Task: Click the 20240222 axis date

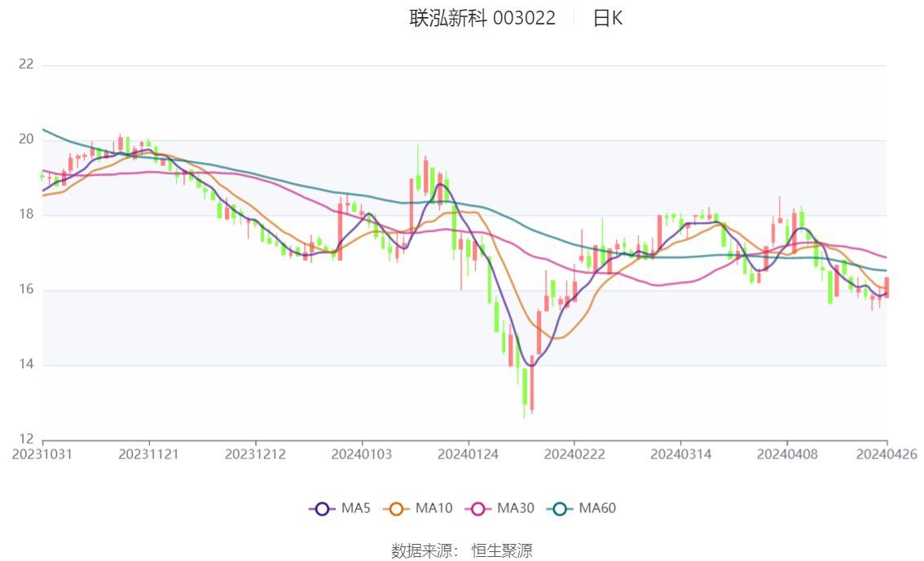Action: [x=574, y=454]
